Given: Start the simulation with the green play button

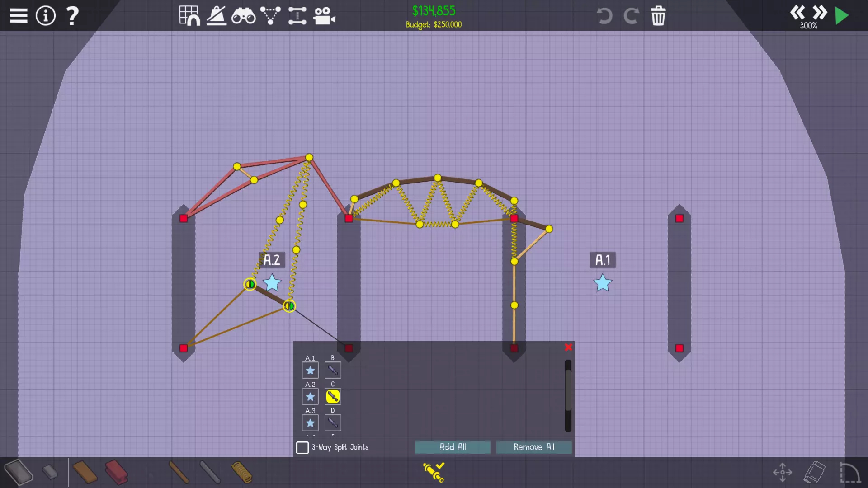Looking at the screenshot, I should point(841,16).
